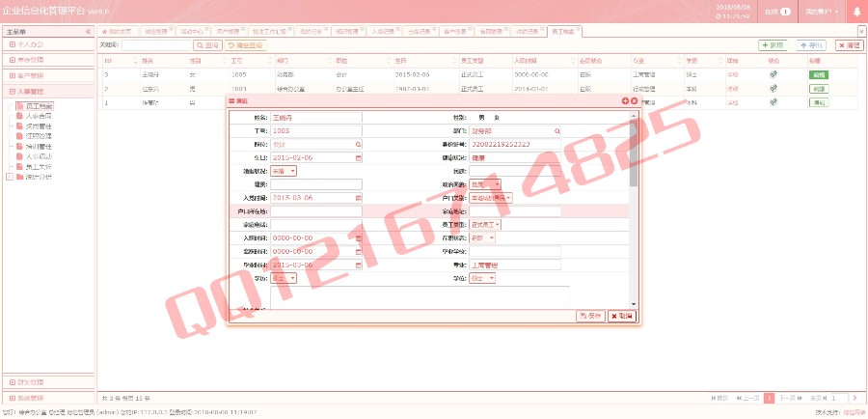
Task: Maximize the 编辑 dialog with the plus icon
Action: pos(626,100)
